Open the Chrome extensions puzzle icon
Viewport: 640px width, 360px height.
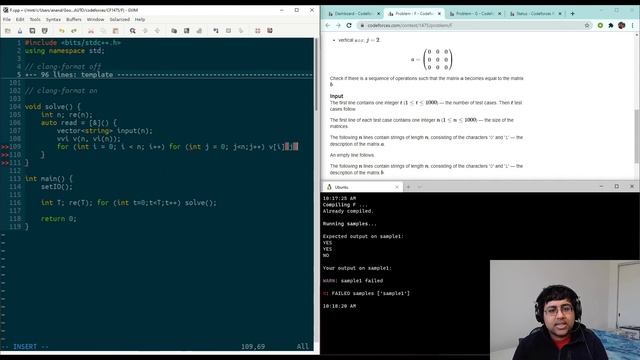611,25
